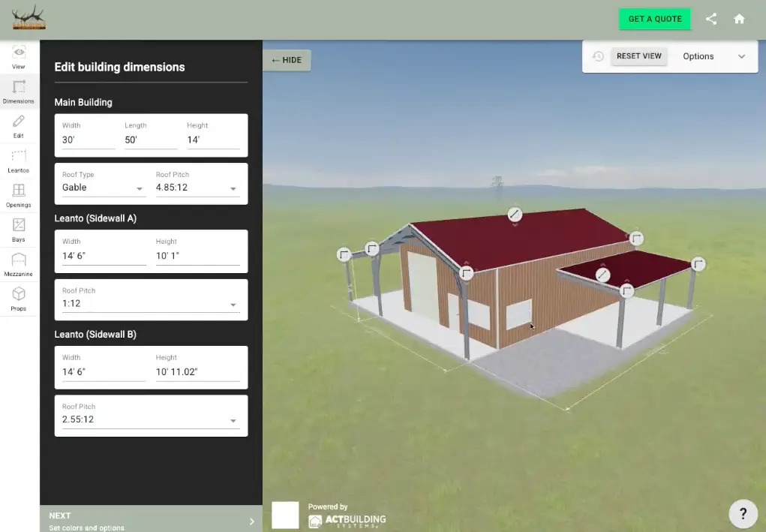This screenshot has width=766, height=532.
Task: Select the Dimensions sidebar icon
Action: click(17, 90)
